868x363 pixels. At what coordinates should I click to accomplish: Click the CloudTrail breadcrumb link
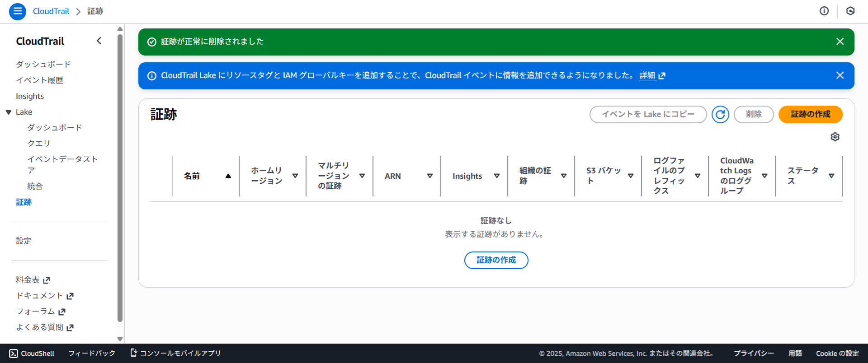51,11
